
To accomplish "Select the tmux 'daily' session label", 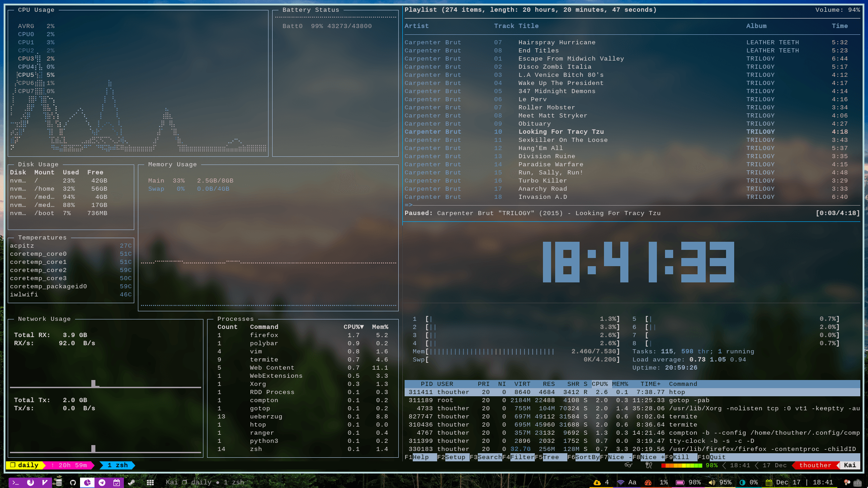I will (25, 465).
